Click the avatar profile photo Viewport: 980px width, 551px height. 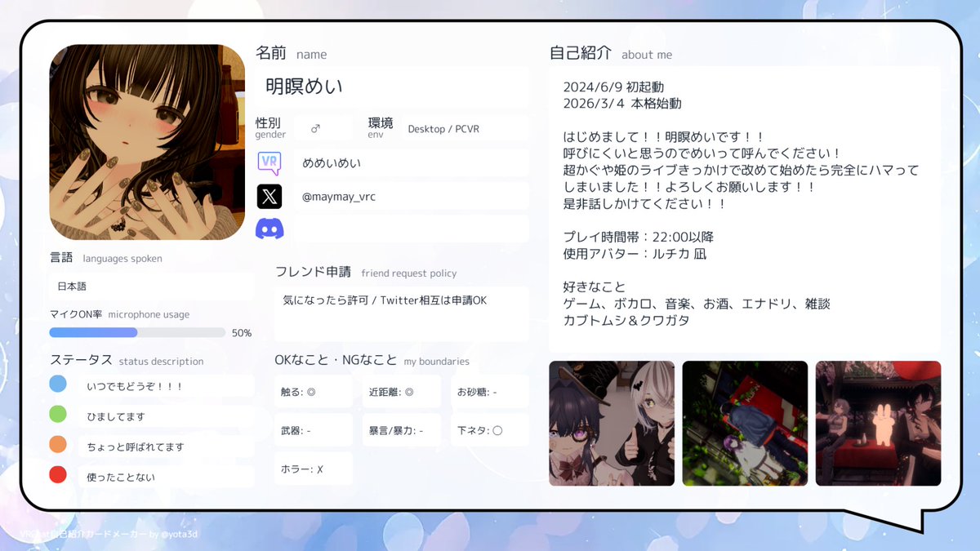pos(146,140)
